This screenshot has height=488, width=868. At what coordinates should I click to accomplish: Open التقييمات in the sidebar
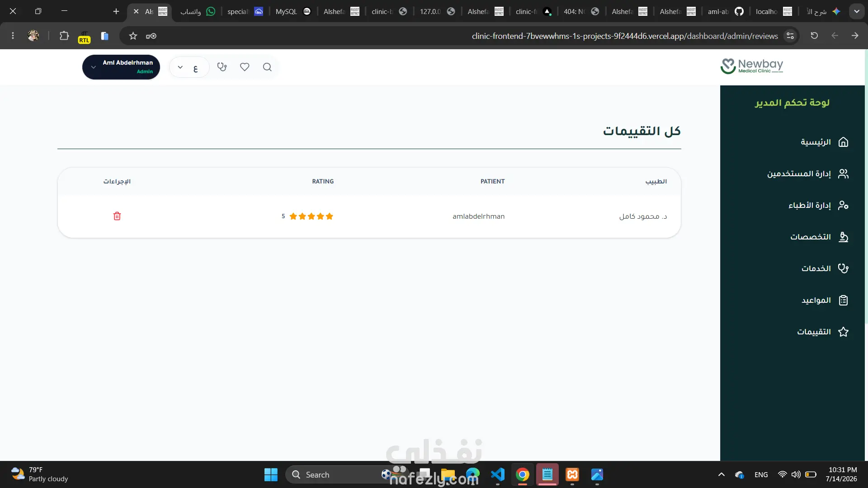[823, 332]
